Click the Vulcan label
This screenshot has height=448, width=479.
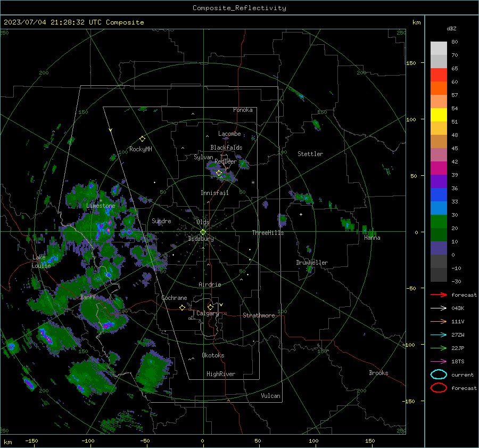pyautogui.click(x=270, y=396)
